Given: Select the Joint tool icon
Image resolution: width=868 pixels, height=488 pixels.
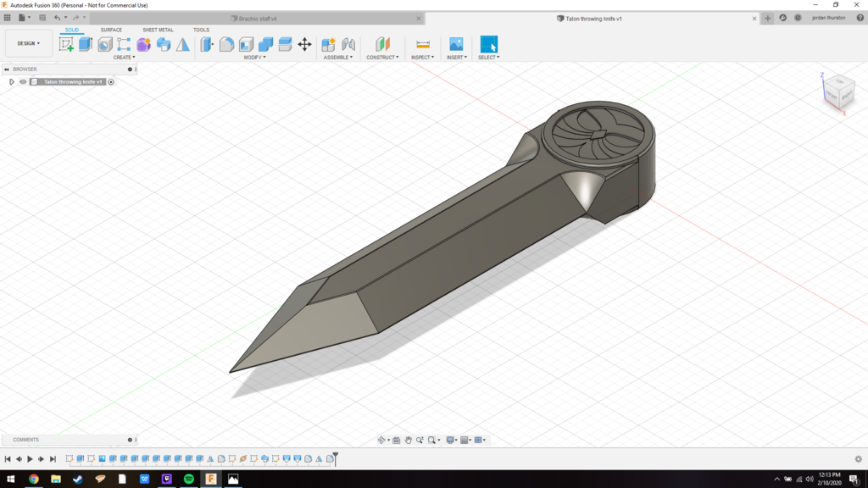Looking at the screenshot, I should 348,44.
